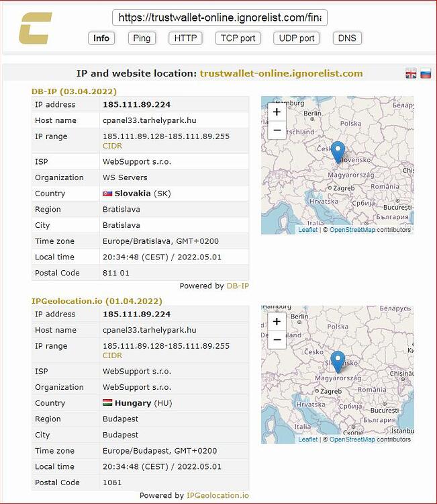437x504 pixels.
Task: Click the Hungary flag icon
Action: click(107, 403)
